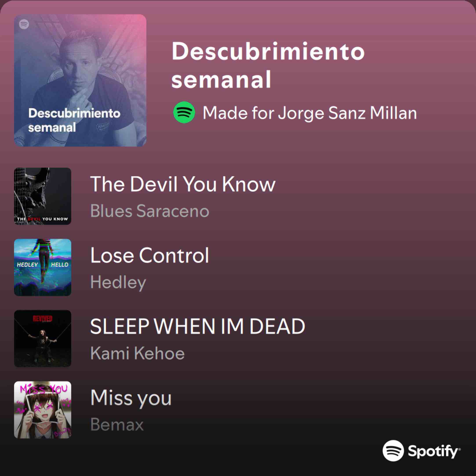Click the green Spotify logo beside Made for

(184, 112)
